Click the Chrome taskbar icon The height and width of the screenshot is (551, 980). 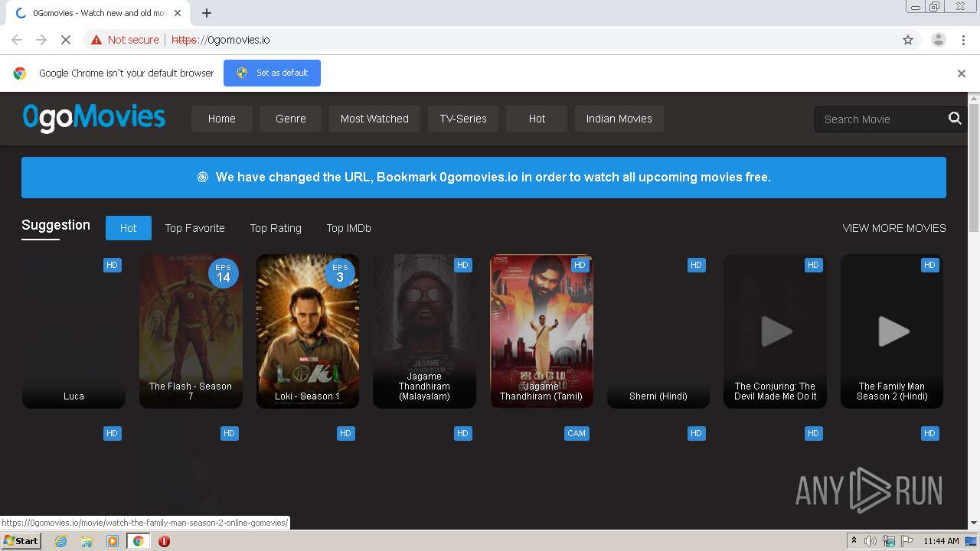pyautogui.click(x=139, y=541)
